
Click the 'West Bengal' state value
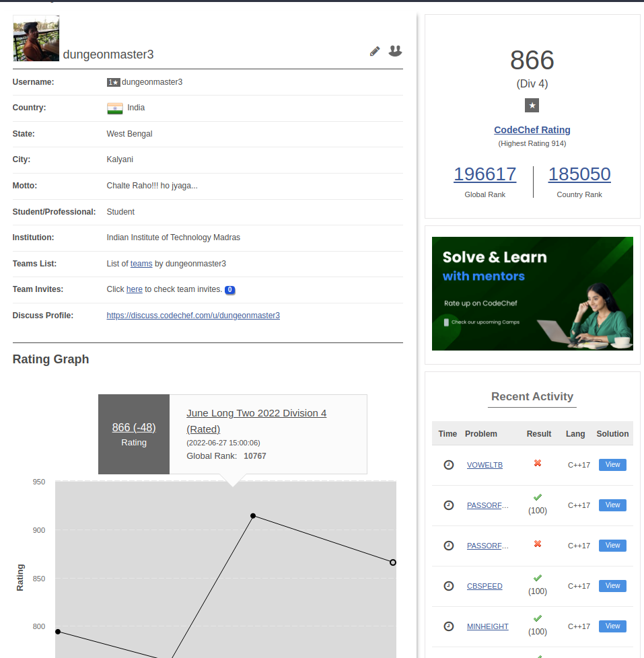click(129, 134)
